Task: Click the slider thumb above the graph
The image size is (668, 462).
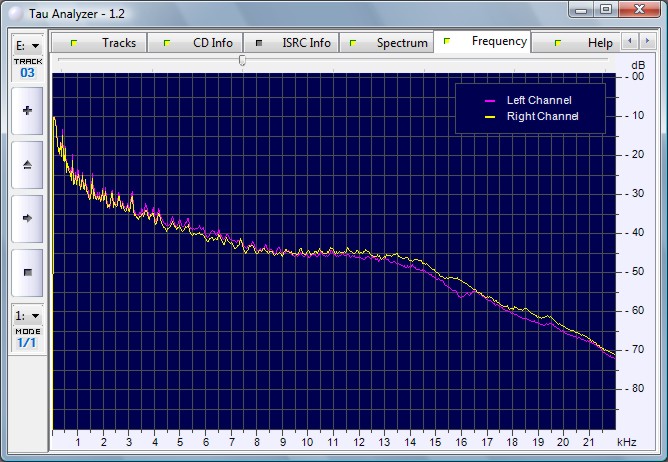Action: coord(242,61)
